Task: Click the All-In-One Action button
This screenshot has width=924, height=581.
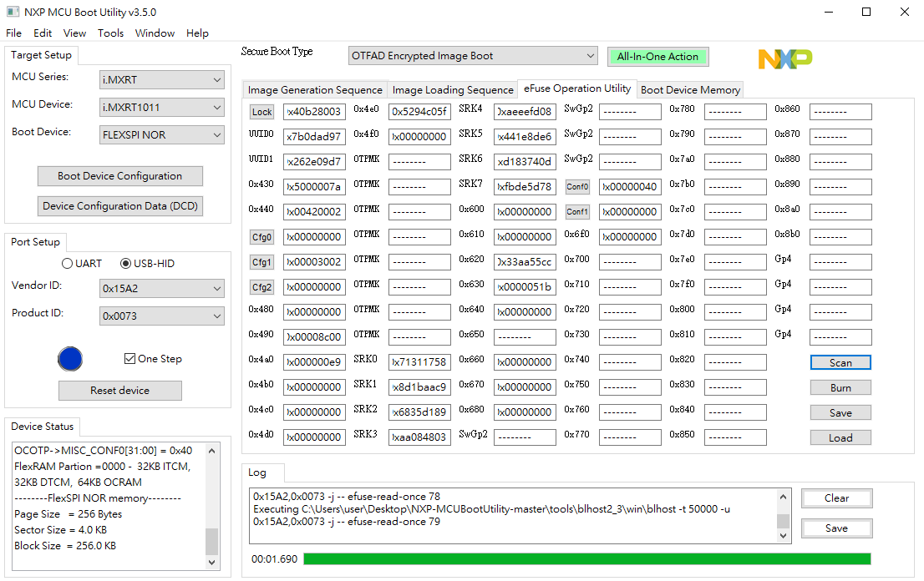Action: click(x=657, y=56)
